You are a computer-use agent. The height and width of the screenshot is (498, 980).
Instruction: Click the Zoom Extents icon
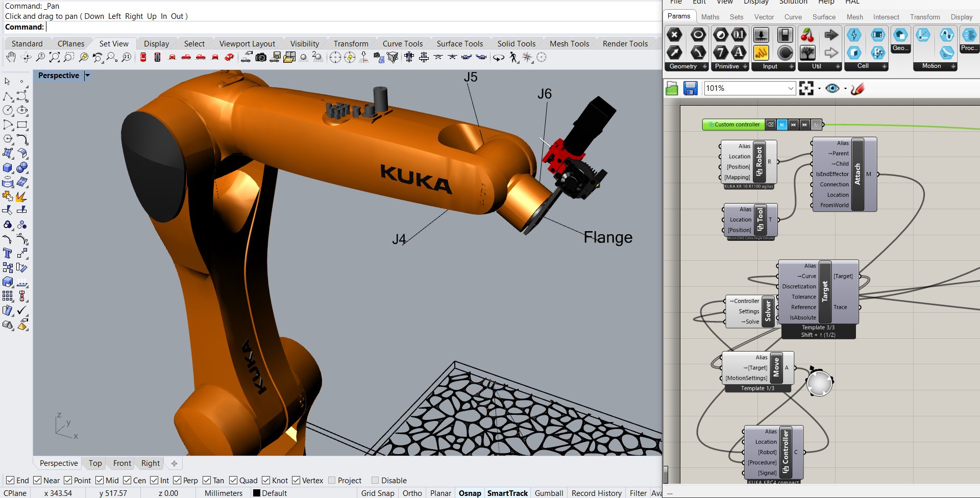[55, 57]
